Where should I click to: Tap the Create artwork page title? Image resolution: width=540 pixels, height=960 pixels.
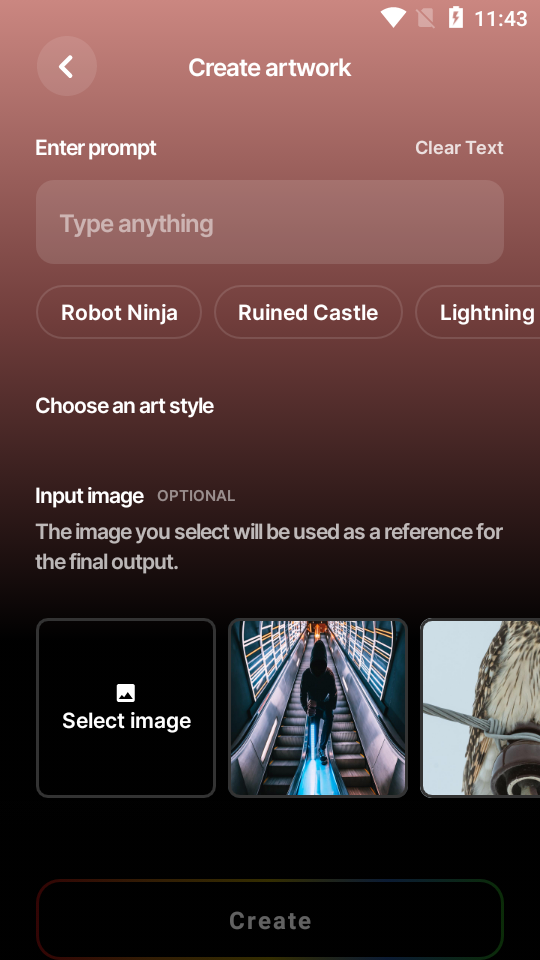[269, 67]
